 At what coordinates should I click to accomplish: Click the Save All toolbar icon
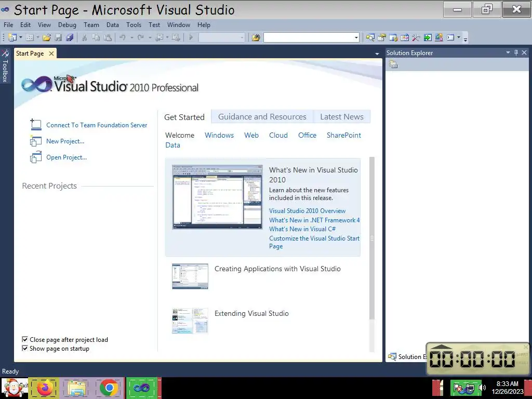[70, 37]
